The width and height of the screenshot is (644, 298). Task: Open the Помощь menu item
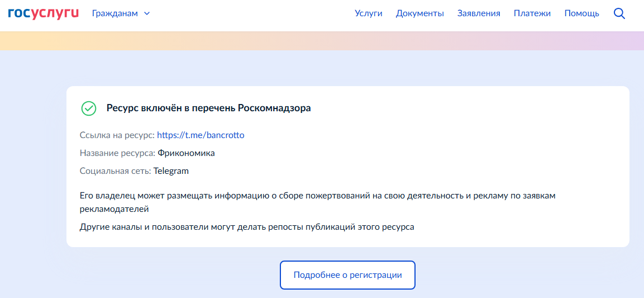581,13
